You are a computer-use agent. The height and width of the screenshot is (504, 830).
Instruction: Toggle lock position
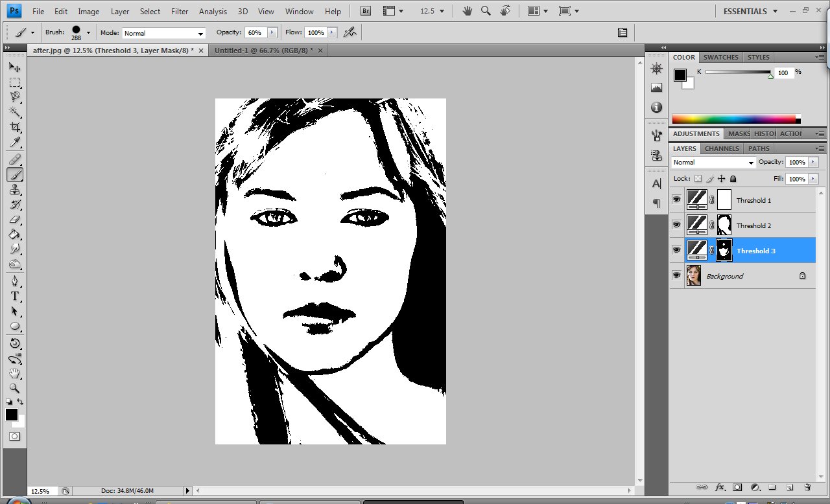(722, 179)
